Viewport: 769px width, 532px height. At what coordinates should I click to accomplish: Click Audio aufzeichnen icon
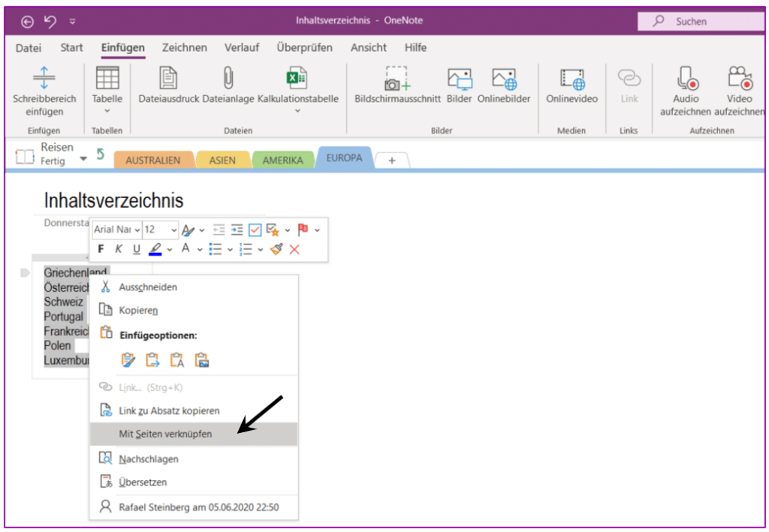click(x=687, y=78)
